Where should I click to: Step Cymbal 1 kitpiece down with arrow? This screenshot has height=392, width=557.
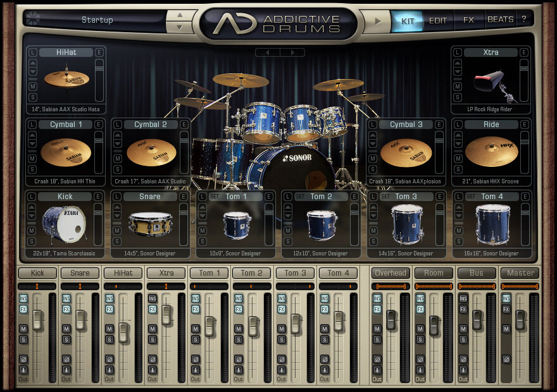coord(32,144)
